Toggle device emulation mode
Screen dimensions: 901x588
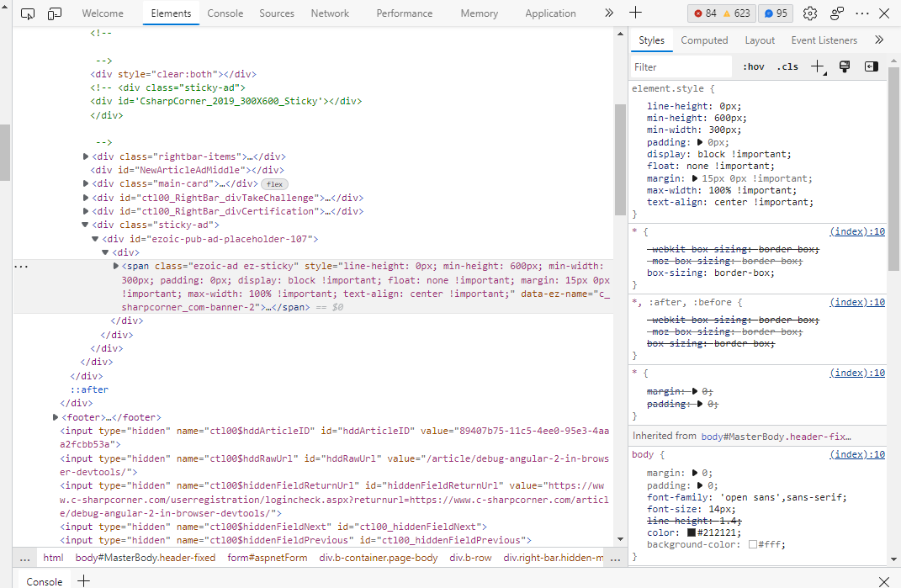click(x=55, y=13)
